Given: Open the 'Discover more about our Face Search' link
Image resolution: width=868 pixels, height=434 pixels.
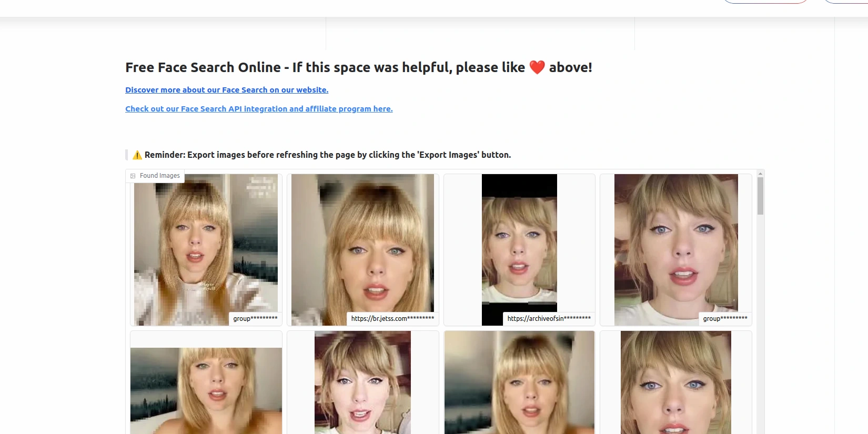Looking at the screenshot, I should tap(227, 90).
